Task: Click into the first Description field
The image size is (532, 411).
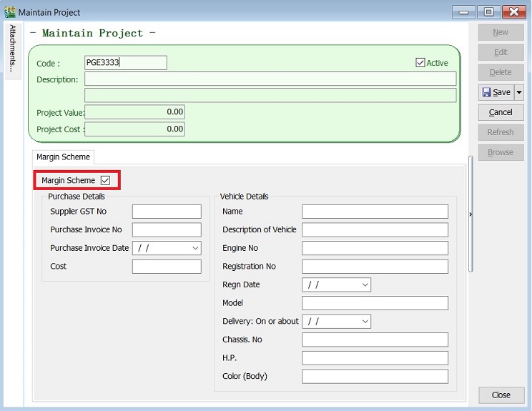Action: pos(270,79)
